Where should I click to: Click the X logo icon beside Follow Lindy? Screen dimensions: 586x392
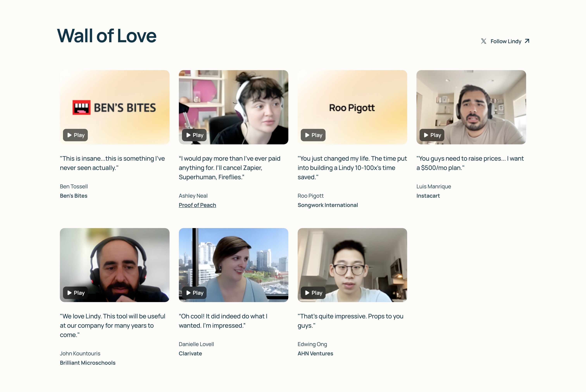[x=483, y=41]
